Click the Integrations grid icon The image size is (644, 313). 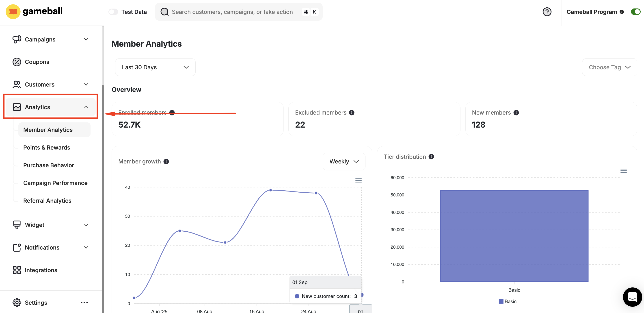pos(17,270)
